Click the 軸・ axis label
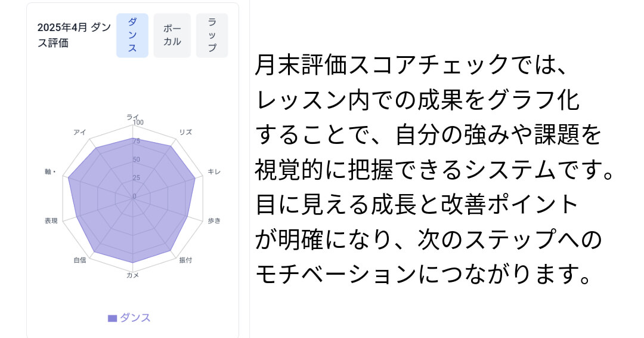 51,171
